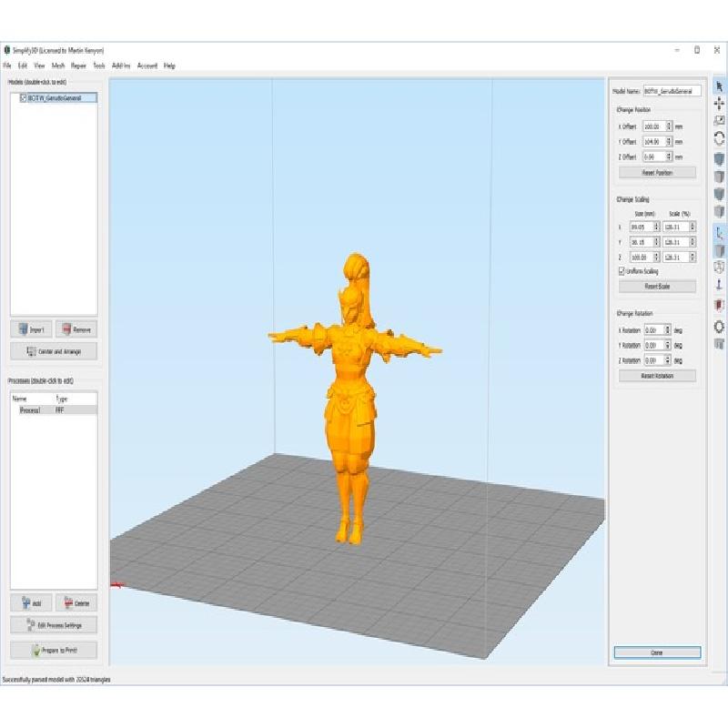Viewport: 728px width, 728px height.
Task: Click the Type column header in Processes
Action: [x=62, y=399]
